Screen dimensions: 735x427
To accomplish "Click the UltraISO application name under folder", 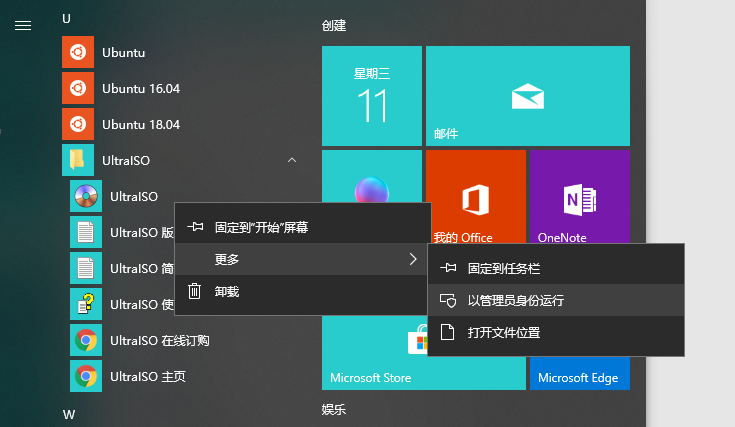I will [134, 196].
